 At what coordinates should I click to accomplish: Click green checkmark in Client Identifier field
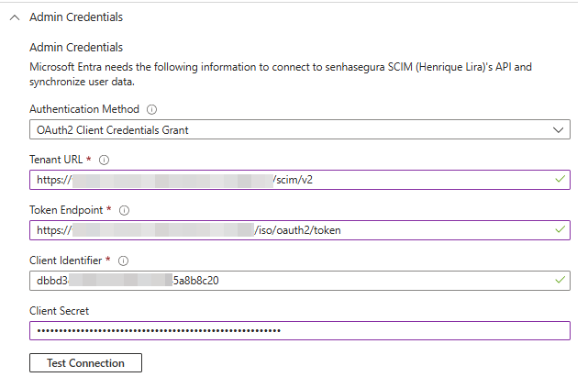(560, 281)
